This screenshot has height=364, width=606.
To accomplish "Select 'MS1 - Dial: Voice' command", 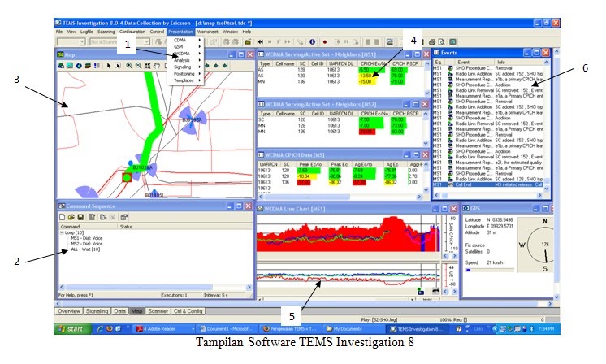I will [87, 238].
